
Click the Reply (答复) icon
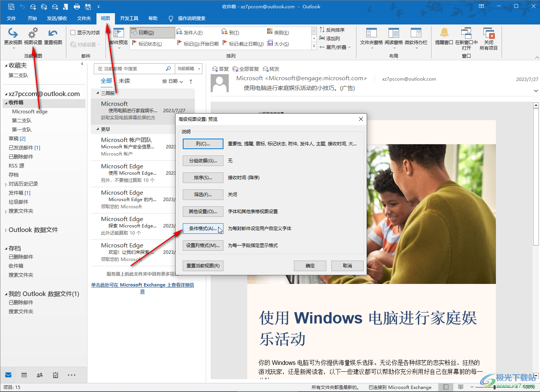click(x=215, y=69)
